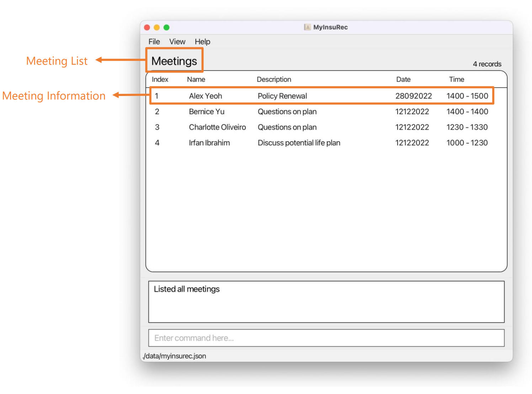
Task: Click the time 1230 - 1330
Action: click(x=467, y=127)
